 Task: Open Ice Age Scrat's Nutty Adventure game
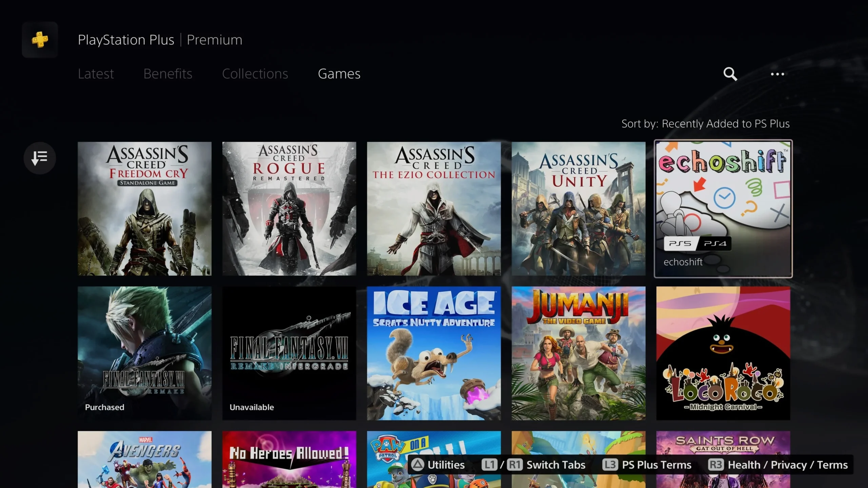coord(434,353)
